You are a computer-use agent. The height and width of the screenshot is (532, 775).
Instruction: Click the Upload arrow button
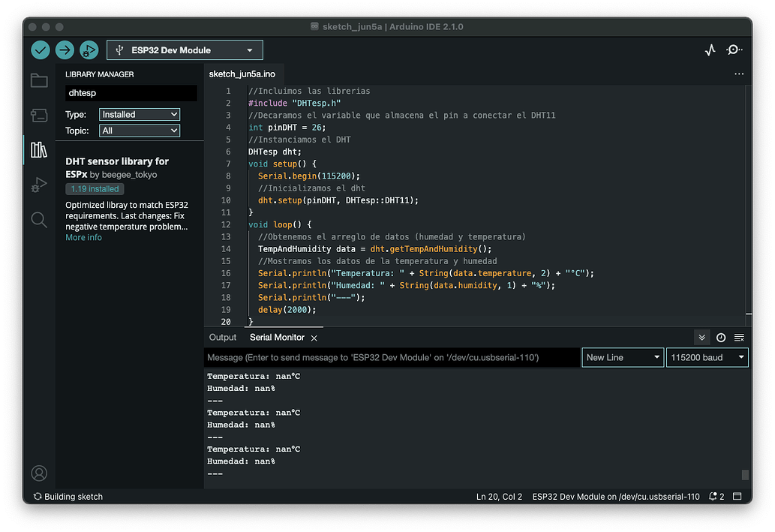pos(65,50)
